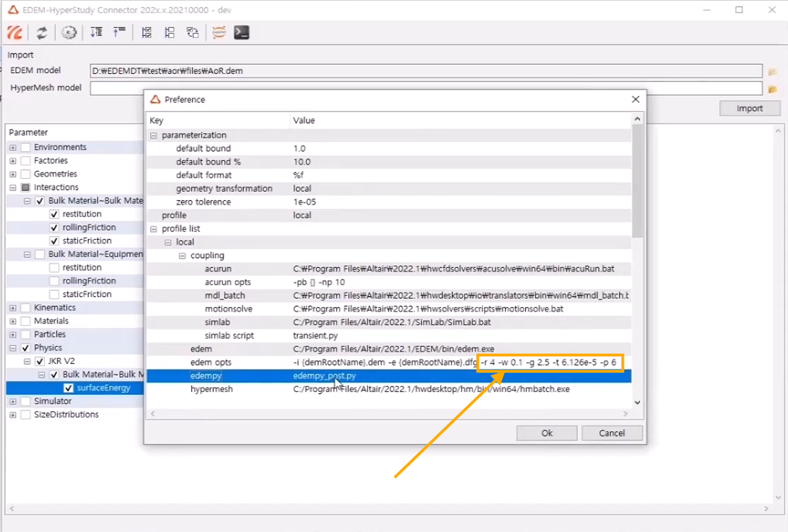Toggle the Geometries checkbox
788x532 pixels.
[x=25, y=174]
